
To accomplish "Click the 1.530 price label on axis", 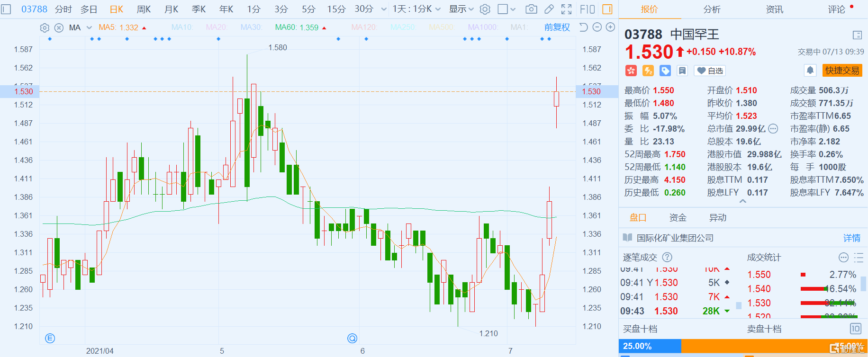I will coord(24,91).
